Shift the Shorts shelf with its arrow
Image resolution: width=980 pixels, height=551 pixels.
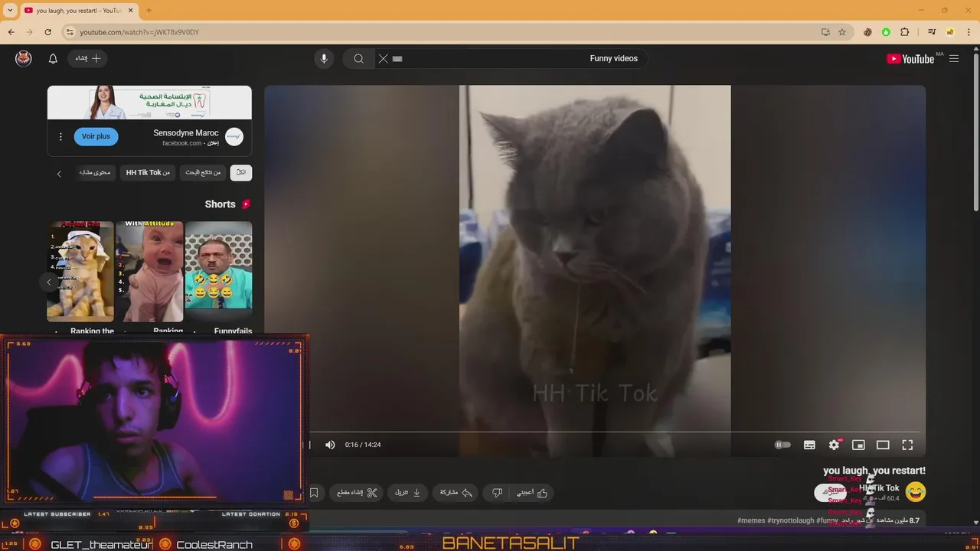tap(49, 282)
